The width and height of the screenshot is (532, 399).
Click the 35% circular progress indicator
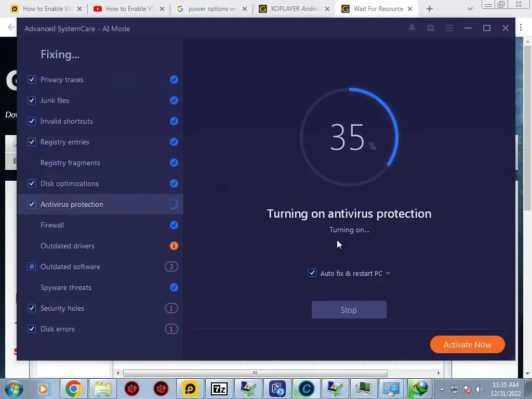(x=349, y=137)
